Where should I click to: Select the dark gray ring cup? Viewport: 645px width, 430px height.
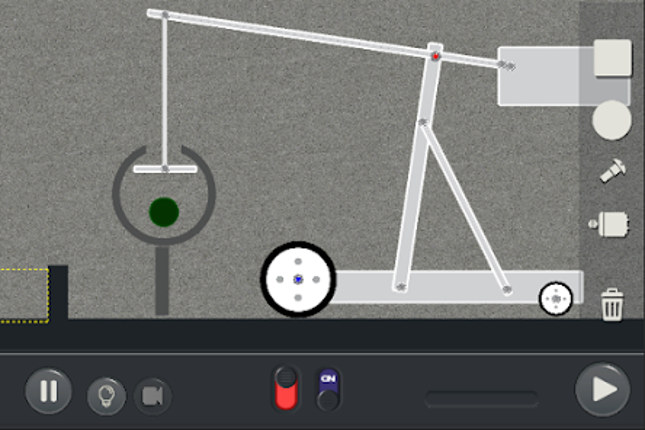point(164,195)
